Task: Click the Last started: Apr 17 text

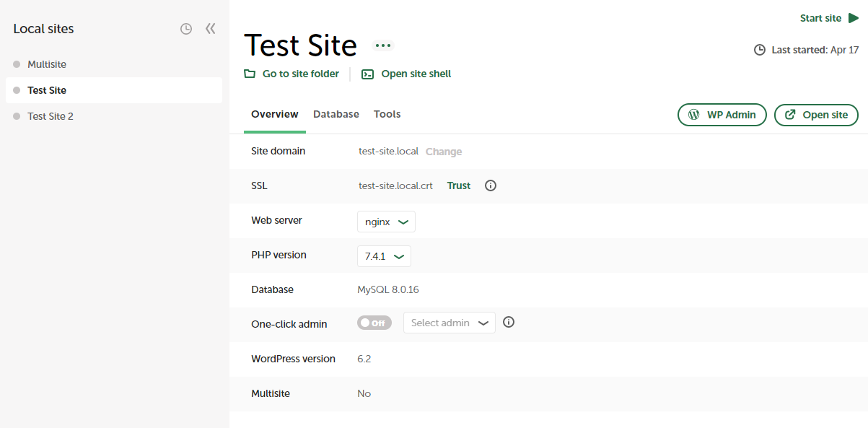Action: point(815,50)
